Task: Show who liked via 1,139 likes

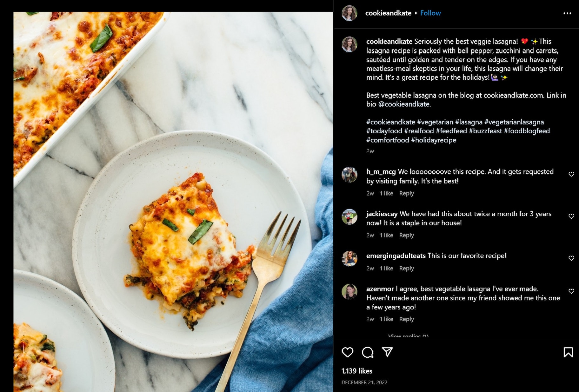Action: [x=357, y=371]
